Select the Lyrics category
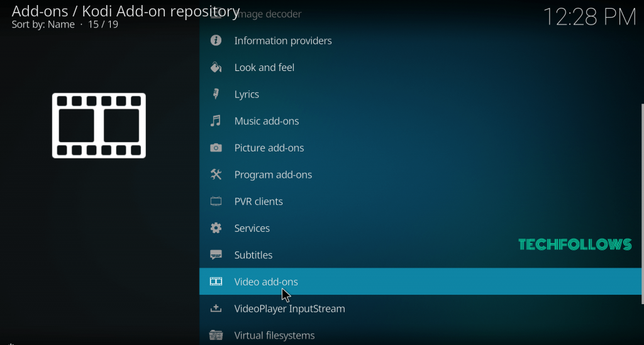644x345 pixels. (420, 94)
